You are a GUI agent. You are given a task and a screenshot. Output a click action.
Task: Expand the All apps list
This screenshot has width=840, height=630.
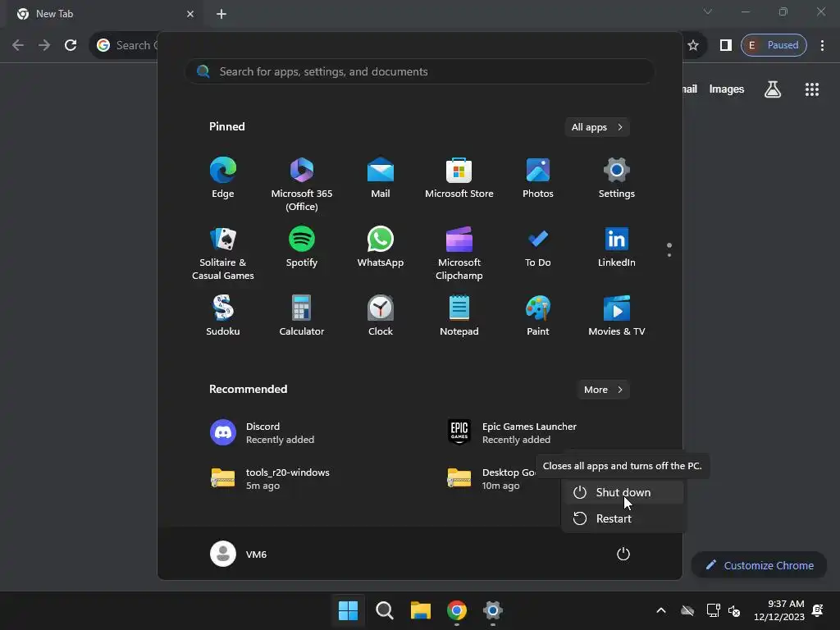(597, 127)
